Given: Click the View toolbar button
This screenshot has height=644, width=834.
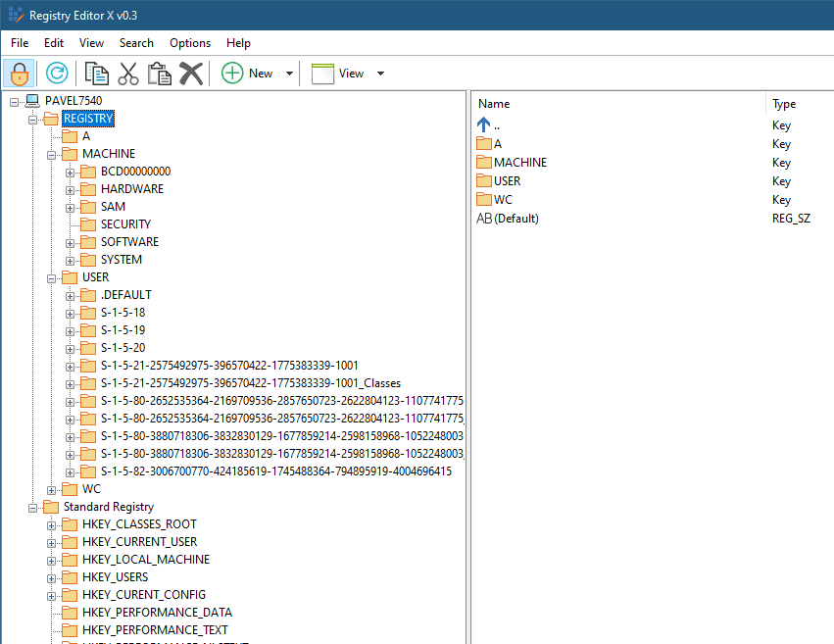Looking at the screenshot, I should click(337, 74).
